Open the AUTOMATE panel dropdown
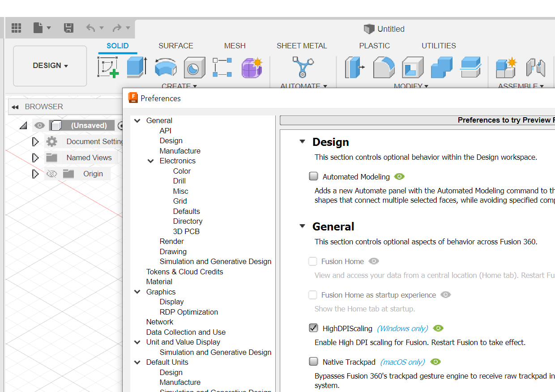This screenshot has width=555, height=392. pos(303,85)
